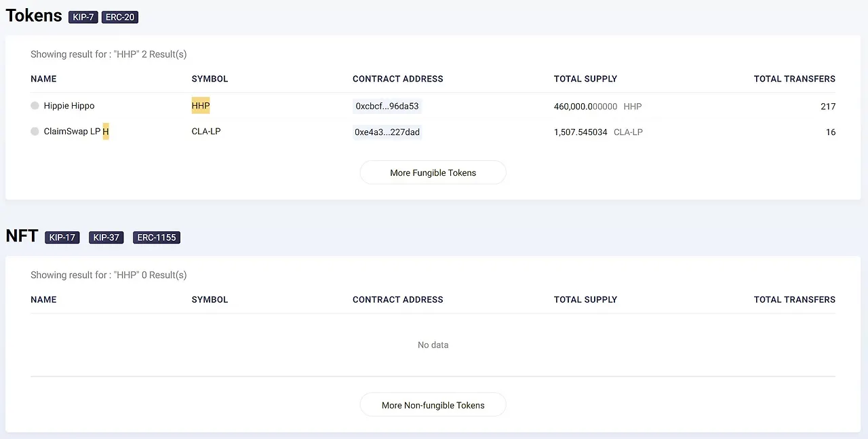Click the 217 total transfers value
The height and width of the screenshot is (439, 868).
tap(827, 107)
